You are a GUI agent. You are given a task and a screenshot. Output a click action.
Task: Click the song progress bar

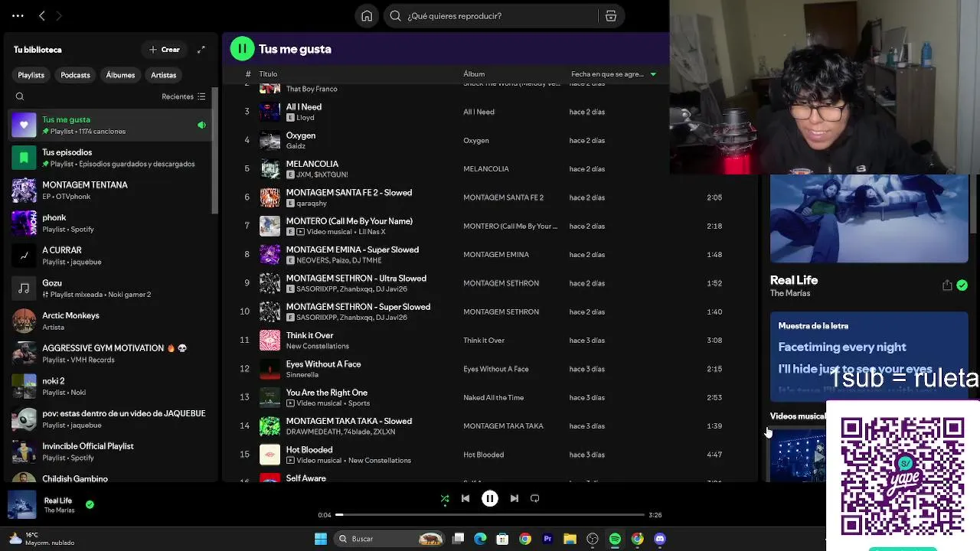[490, 515]
